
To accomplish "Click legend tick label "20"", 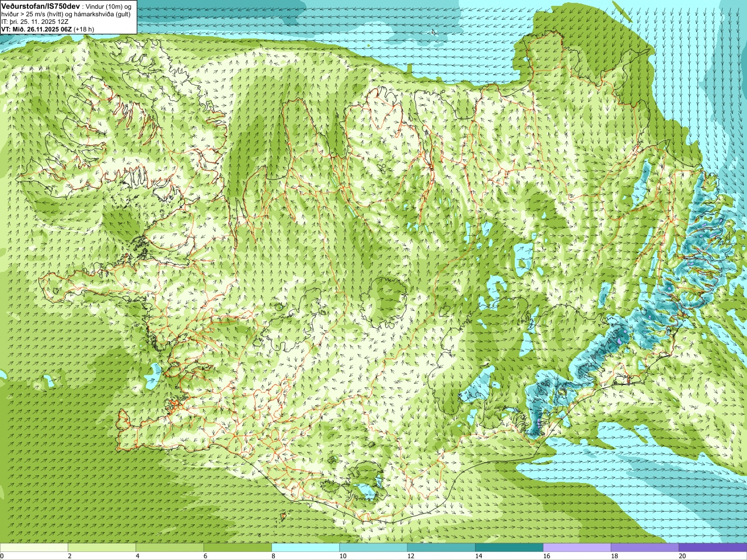I will (682, 556).
